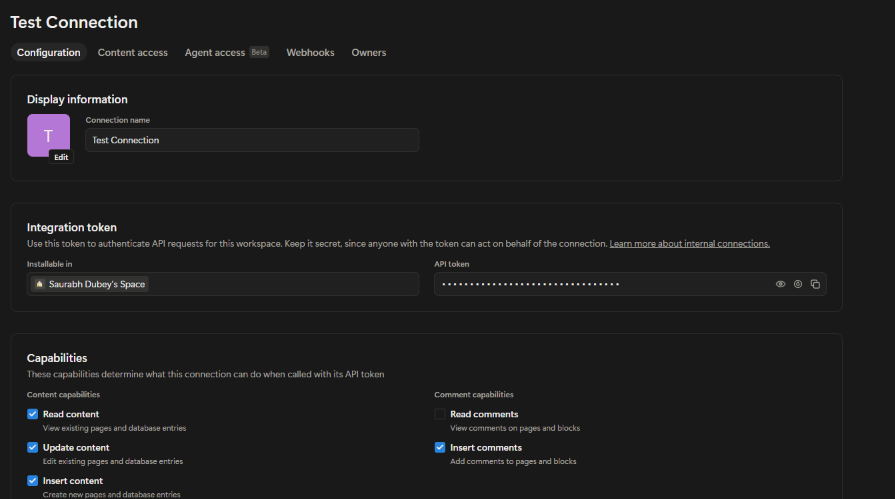Click the masked API token field
This screenshot has width=895, height=499.
click(630, 284)
